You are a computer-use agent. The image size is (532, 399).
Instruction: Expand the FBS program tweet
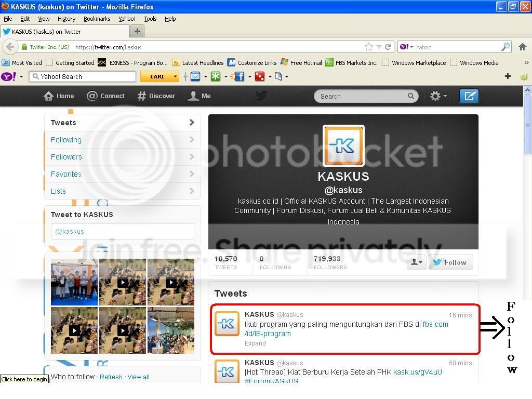point(255,343)
